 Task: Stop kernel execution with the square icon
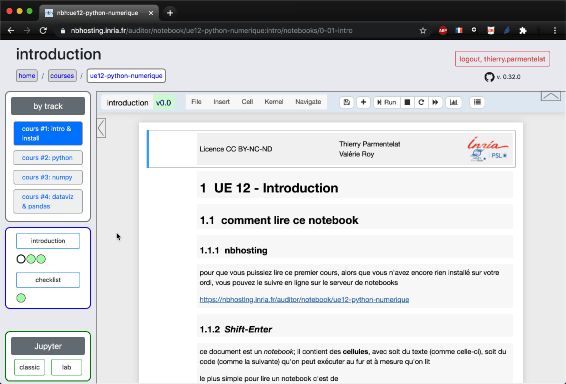(x=407, y=102)
